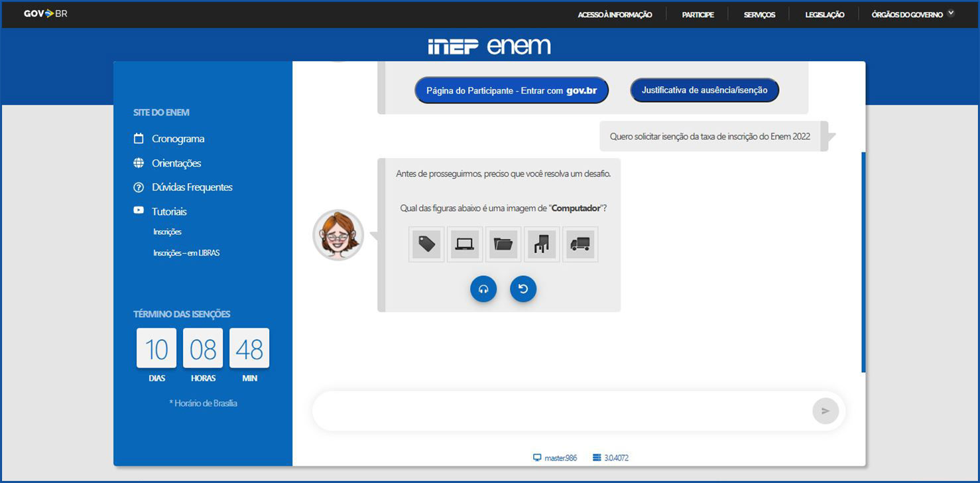
Task: Select the chair captcha image
Action: (x=542, y=244)
